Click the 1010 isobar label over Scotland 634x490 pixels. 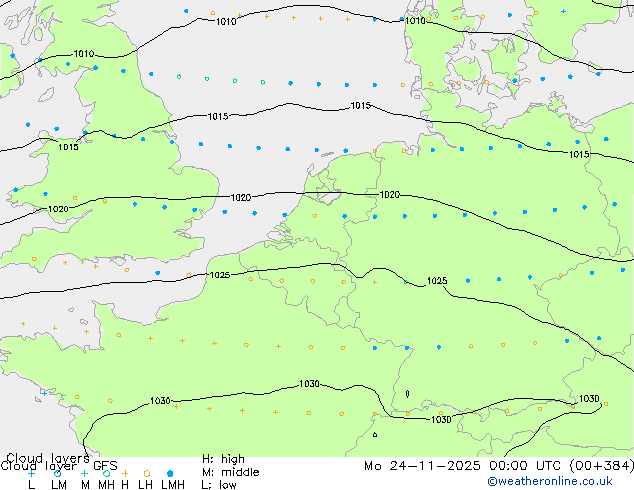84,54
